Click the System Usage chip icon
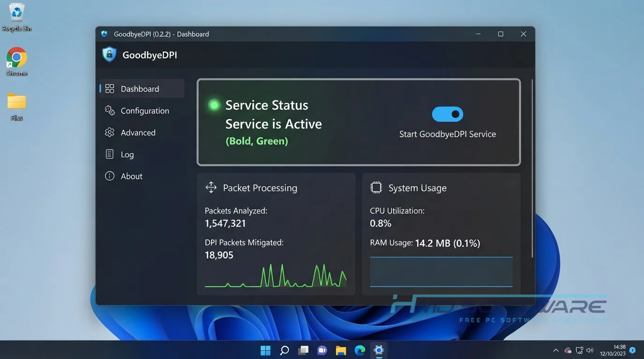The width and height of the screenshot is (644, 359). point(376,188)
